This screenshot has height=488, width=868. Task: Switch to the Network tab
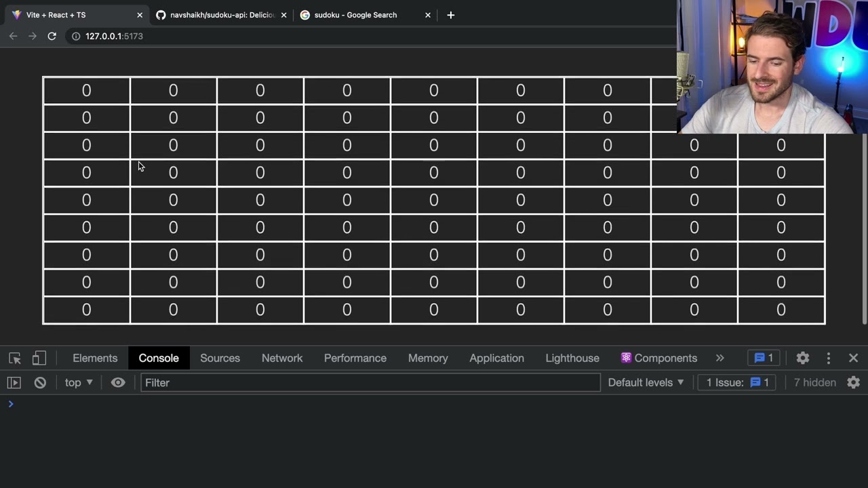[282, 358]
